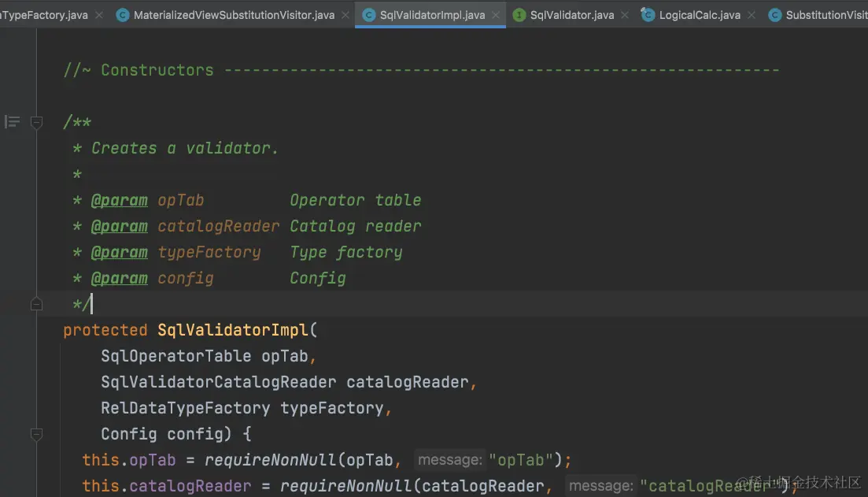This screenshot has width=868, height=497.
Task: Click the 'this.opTab' field assignment
Action: pos(129,461)
